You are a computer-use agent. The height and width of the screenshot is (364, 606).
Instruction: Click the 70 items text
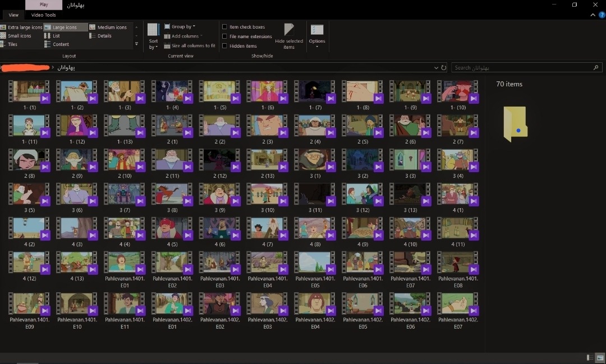509,84
